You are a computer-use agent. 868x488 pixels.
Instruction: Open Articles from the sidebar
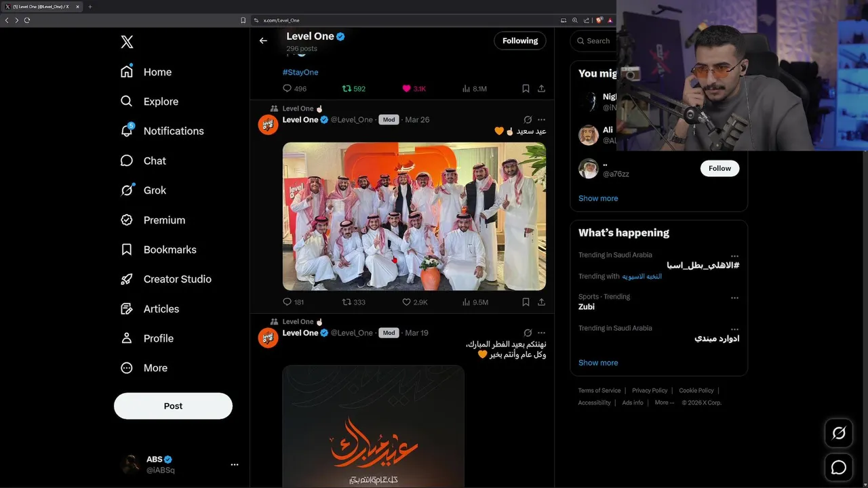pyautogui.click(x=150, y=309)
